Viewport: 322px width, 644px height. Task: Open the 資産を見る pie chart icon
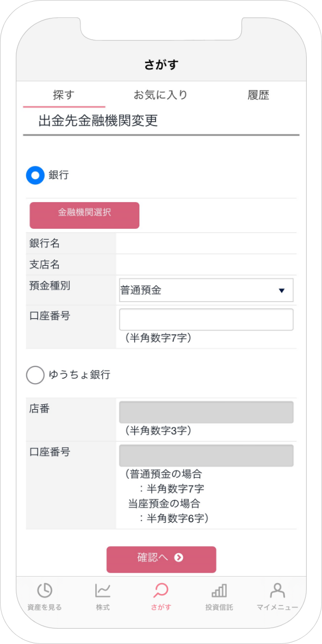(x=45, y=591)
